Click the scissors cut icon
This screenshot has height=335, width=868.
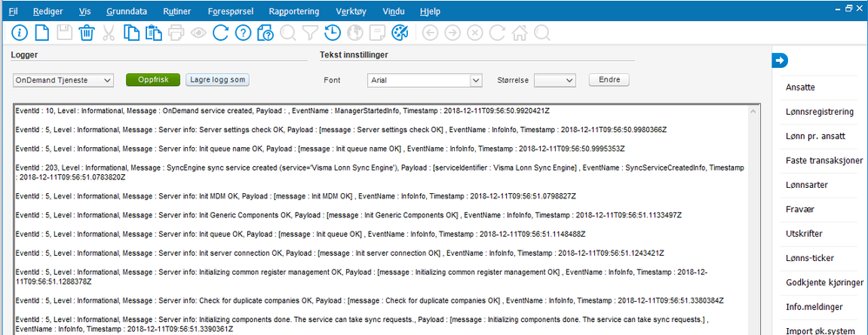[109, 33]
